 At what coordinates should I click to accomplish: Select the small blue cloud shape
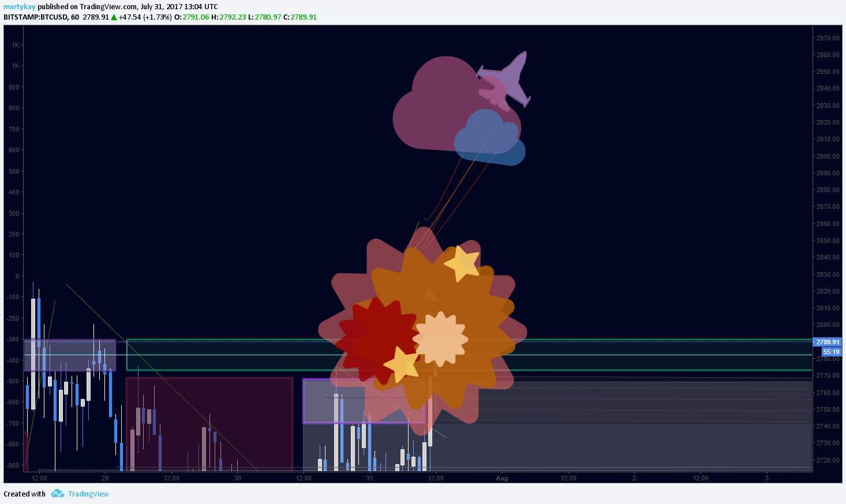490,138
